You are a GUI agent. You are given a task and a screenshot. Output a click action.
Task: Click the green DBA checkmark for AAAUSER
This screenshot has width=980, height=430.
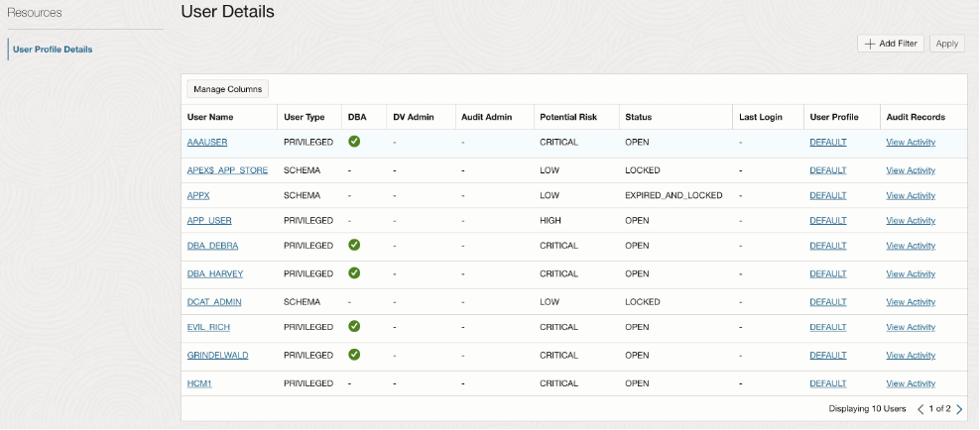[354, 142]
